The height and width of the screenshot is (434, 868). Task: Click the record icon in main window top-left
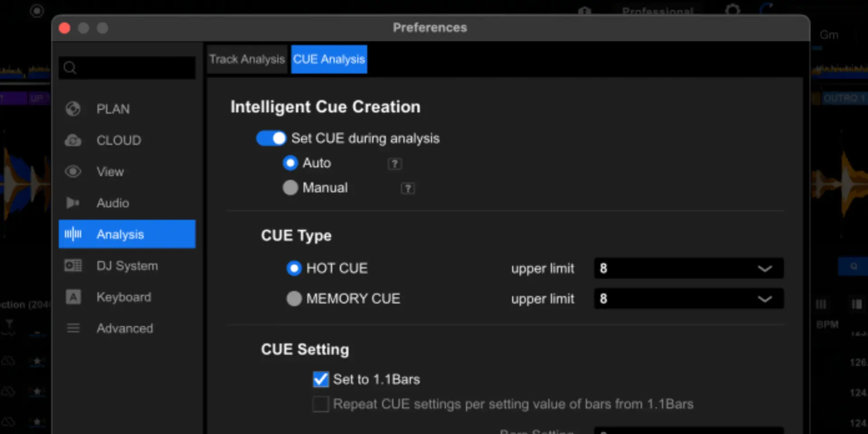(x=37, y=10)
